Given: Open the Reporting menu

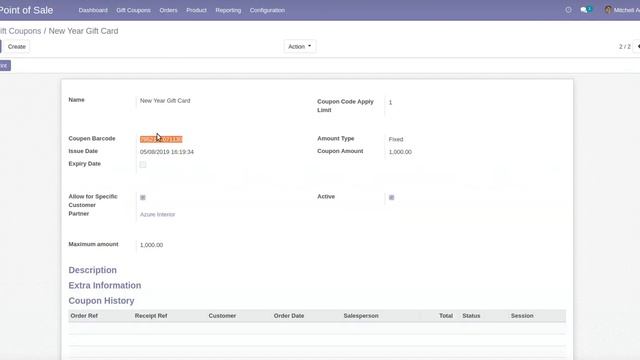Looking at the screenshot, I should coord(228,10).
